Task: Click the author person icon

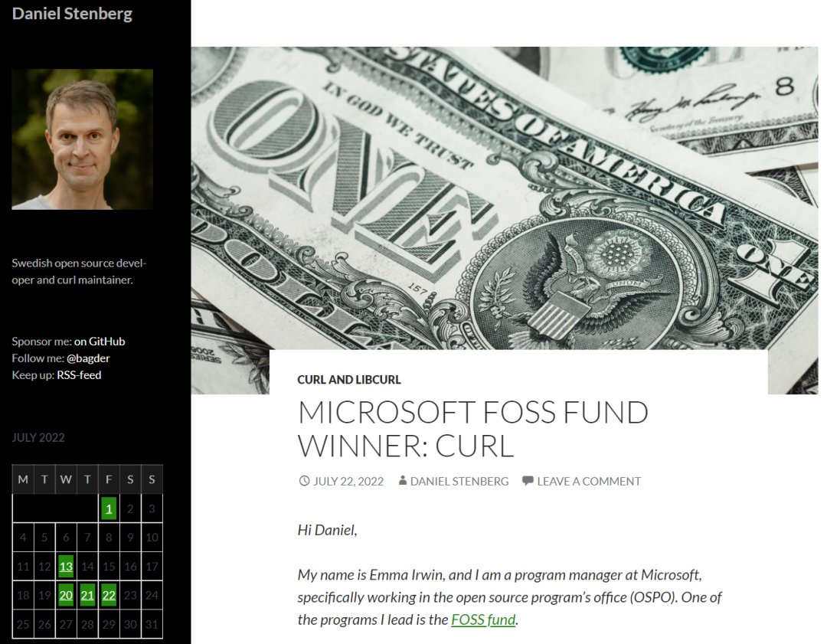Action: [x=403, y=480]
